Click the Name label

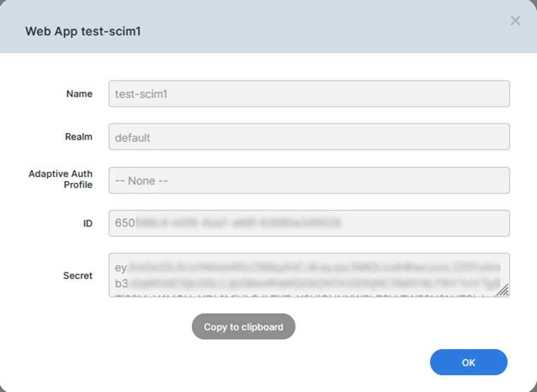tap(79, 94)
